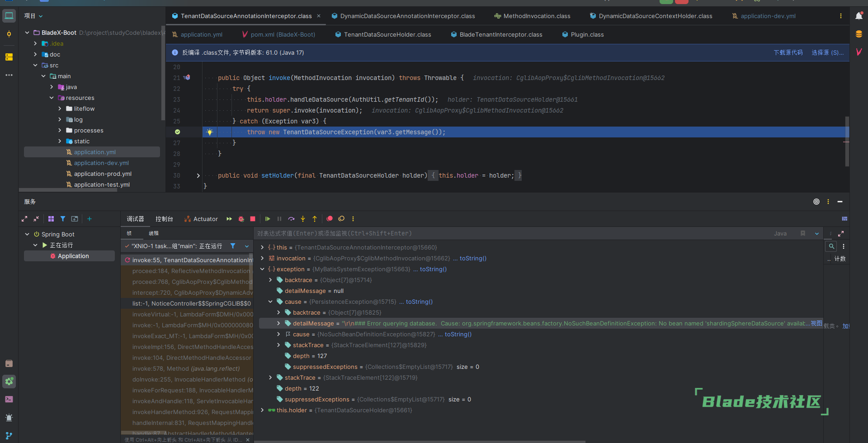Click the View Breakpoints icon
Screen dimensions: 868x443
(330, 219)
